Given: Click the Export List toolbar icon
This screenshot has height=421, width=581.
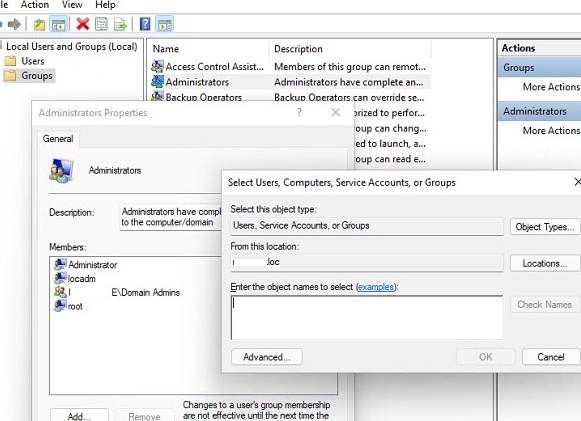Looking at the screenshot, I should (120, 25).
